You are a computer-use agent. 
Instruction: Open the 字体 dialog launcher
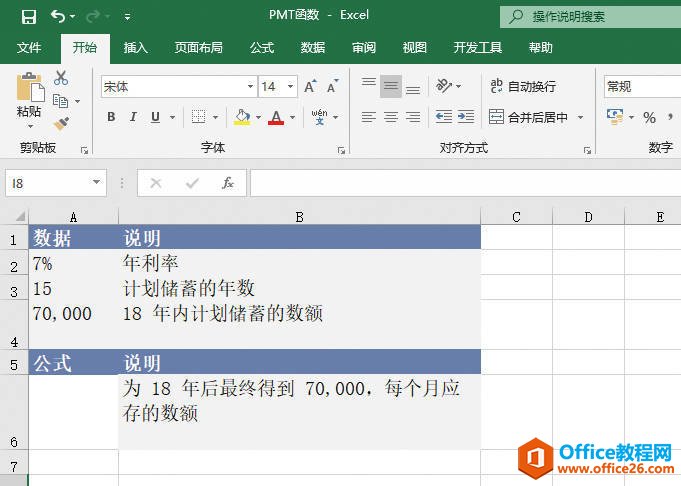coord(341,151)
